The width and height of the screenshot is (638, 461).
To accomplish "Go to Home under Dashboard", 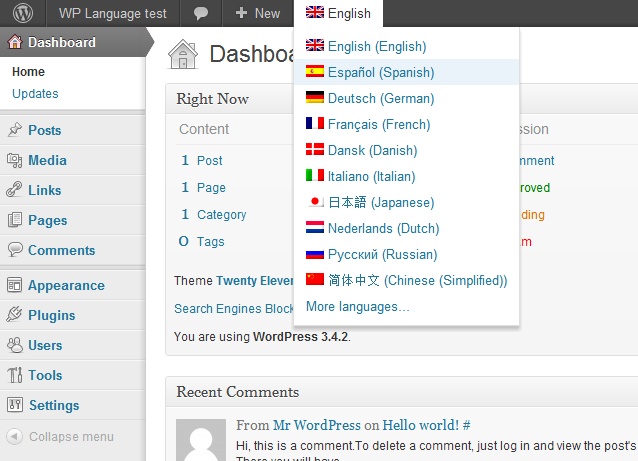I will tap(28, 72).
